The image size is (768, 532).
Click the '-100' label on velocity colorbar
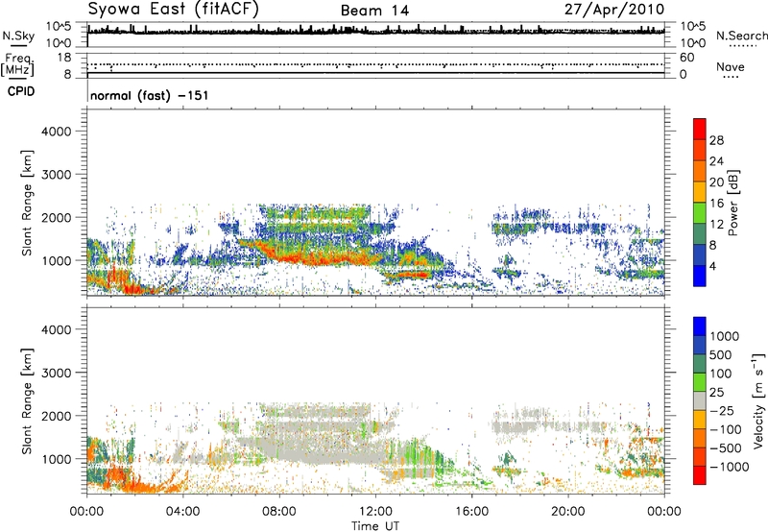point(726,429)
